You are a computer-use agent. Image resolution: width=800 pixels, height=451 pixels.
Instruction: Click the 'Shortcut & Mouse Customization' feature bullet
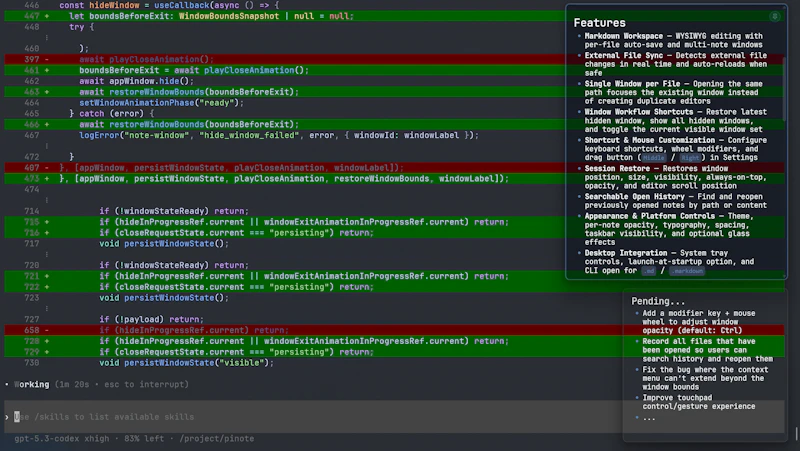pyautogui.click(x=676, y=148)
